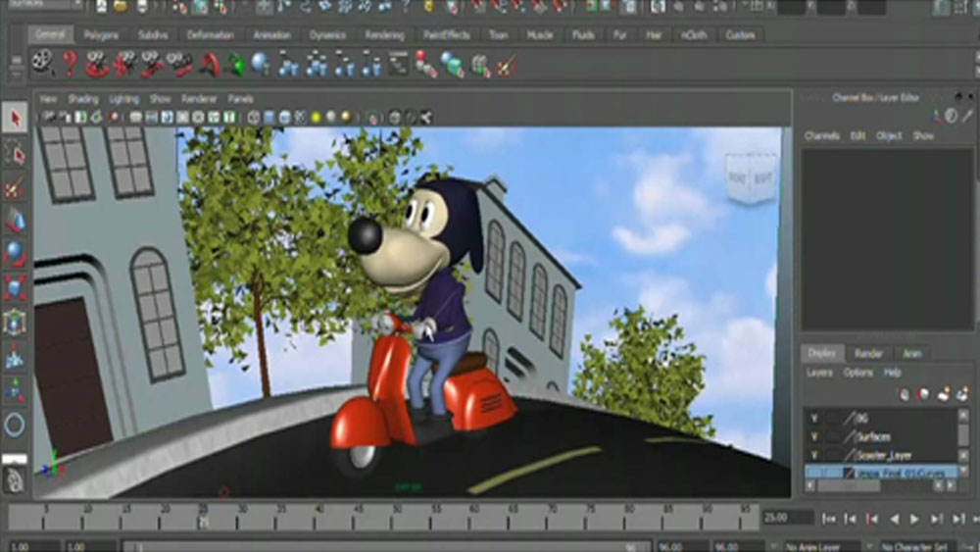Select the arrow Select tool
980x552 pixels.
pos(15,118)
